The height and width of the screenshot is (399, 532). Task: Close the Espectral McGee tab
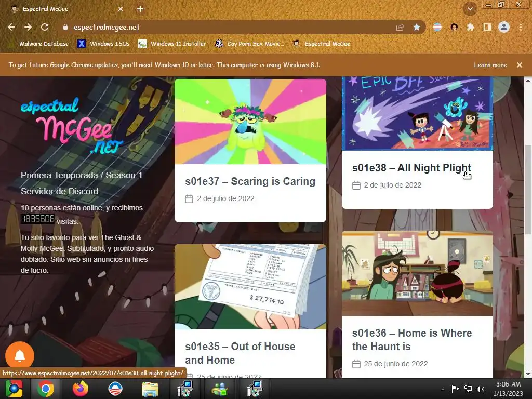(121, 9)
